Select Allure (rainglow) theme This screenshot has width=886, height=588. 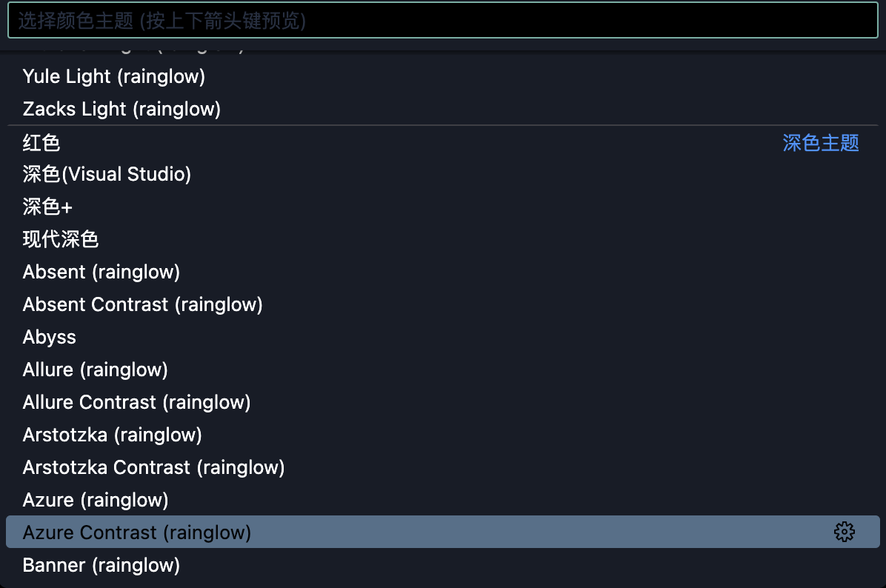pos(443,370)
